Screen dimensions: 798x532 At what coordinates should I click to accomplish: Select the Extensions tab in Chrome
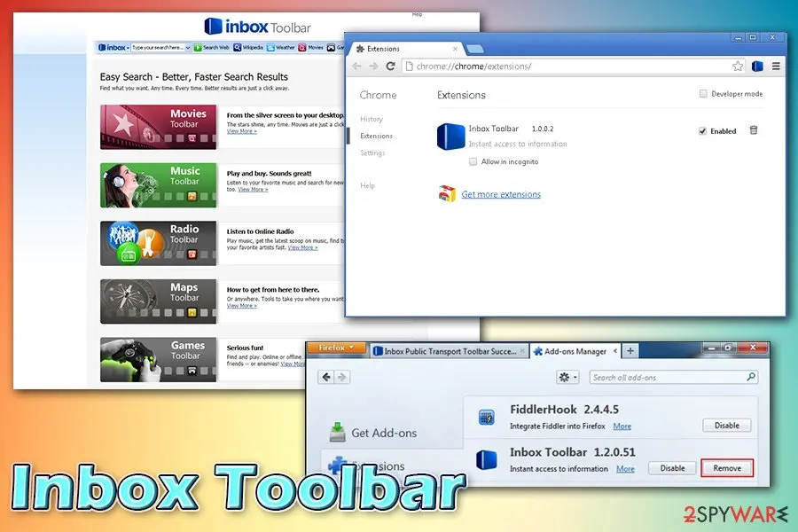403,49
